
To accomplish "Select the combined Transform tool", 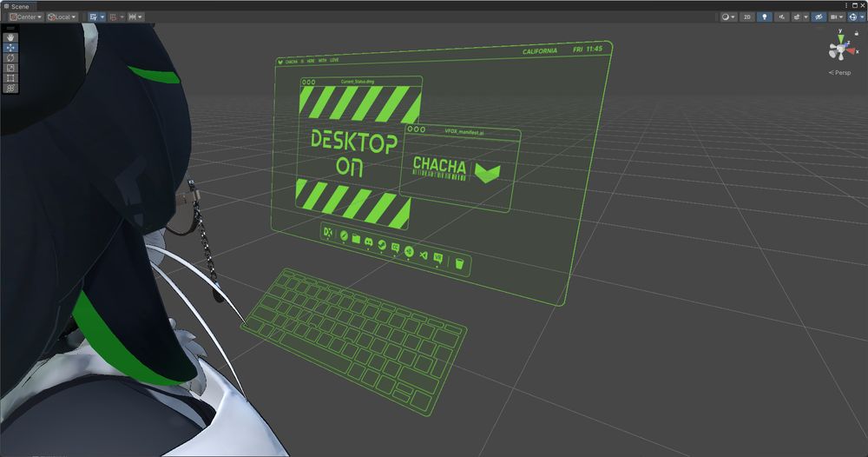I will pos(10,88).
